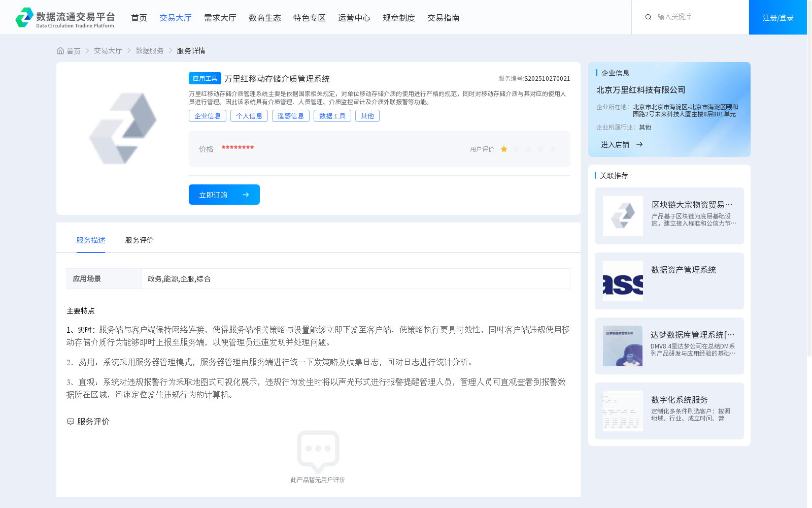Click company name 北京万里红科技有限公司
The width and height of the screenshot is (812, 508).
(x=641, y=90)
